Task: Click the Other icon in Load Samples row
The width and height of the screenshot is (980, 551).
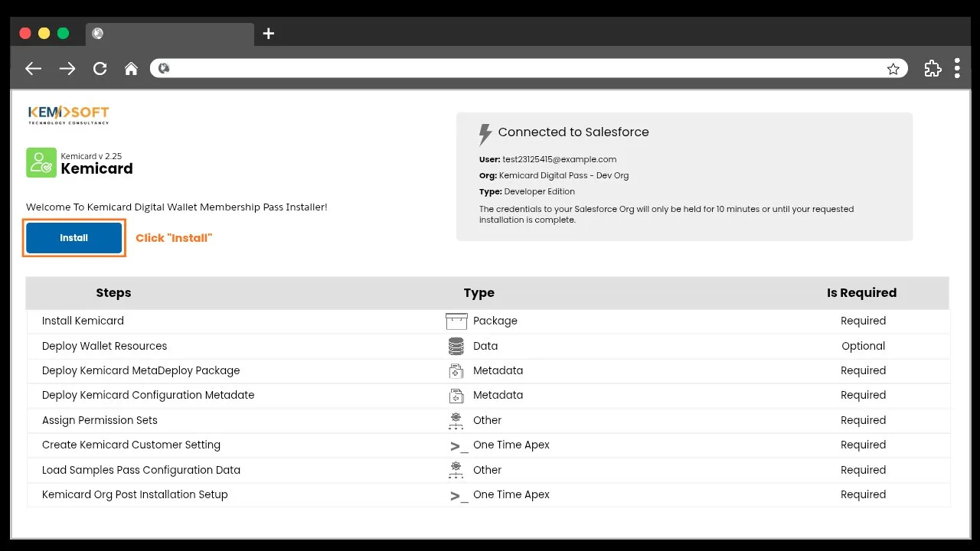Action: tap(456, 470)
